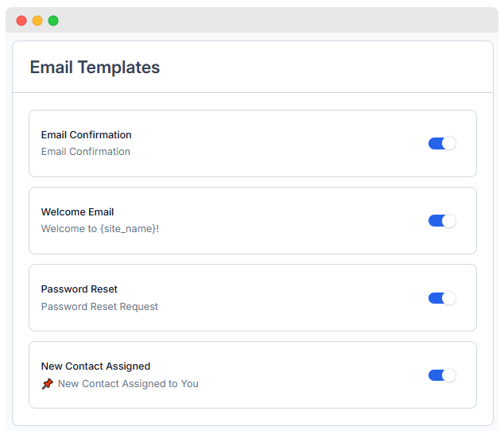504x438 pixels.
Task: Minimize the window using the yellow button
Action: coord(37,21)
